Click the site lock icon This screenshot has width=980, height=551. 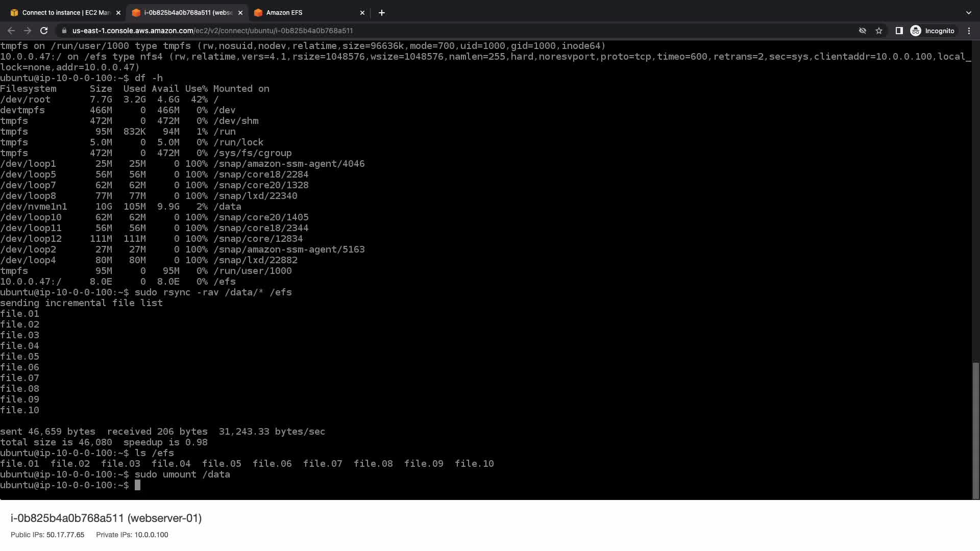(64, 31)
